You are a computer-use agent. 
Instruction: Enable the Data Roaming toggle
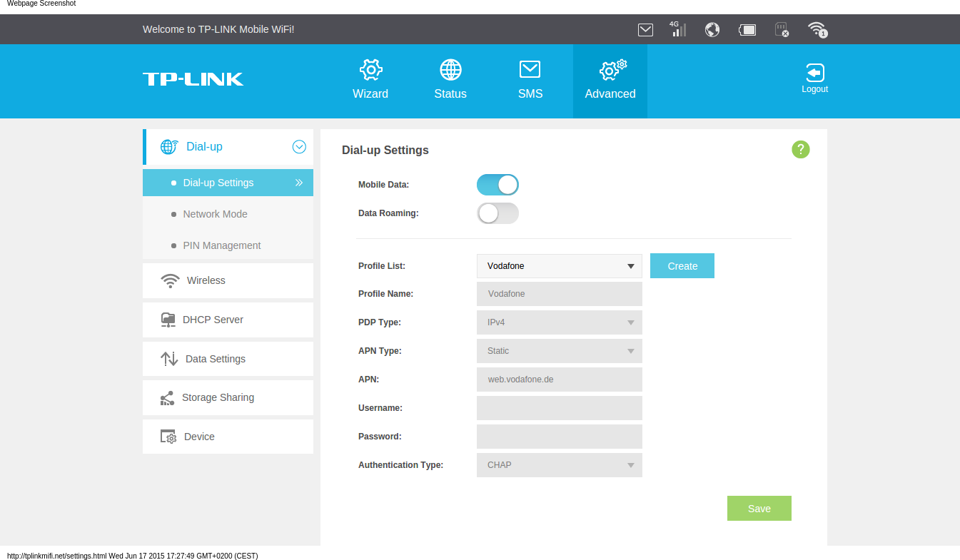click(x=497, y=213)
